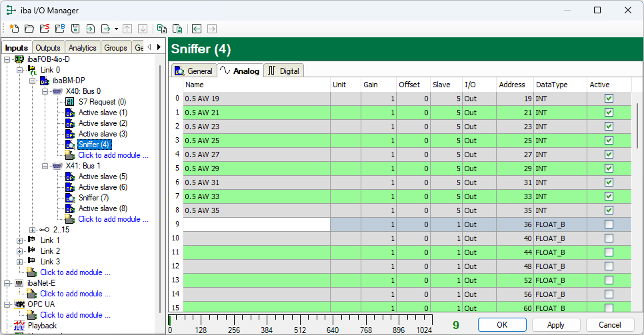Viewport: 644px width, 335px height.
Task: Open the Outputs tab
Action: (x=48, y=48)
